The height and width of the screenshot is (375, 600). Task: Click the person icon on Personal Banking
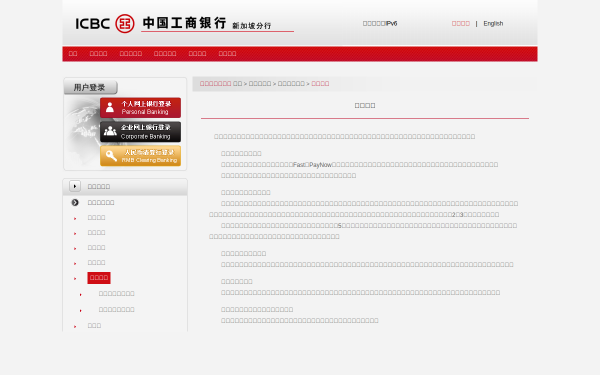[110, 107]
